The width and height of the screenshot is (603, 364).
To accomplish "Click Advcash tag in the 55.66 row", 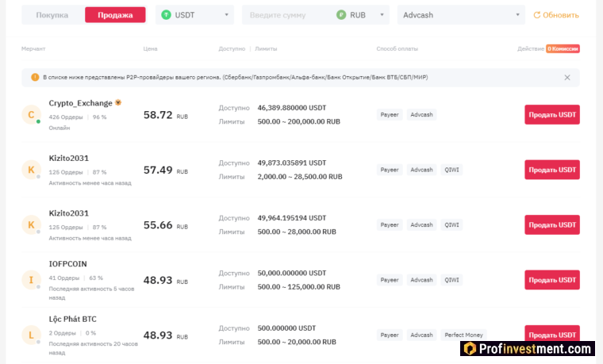I will [x=421, y=224].
